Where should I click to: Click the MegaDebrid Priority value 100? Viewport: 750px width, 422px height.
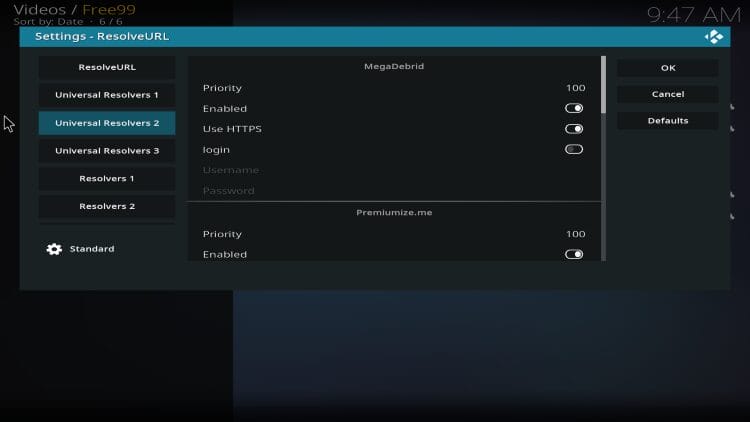pos(575,88)
